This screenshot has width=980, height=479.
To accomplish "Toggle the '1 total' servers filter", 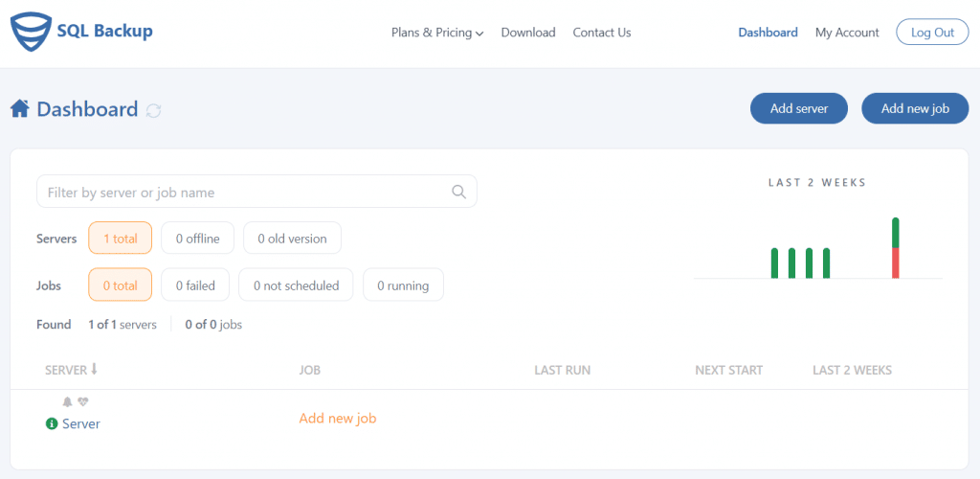I will point(121,239).
